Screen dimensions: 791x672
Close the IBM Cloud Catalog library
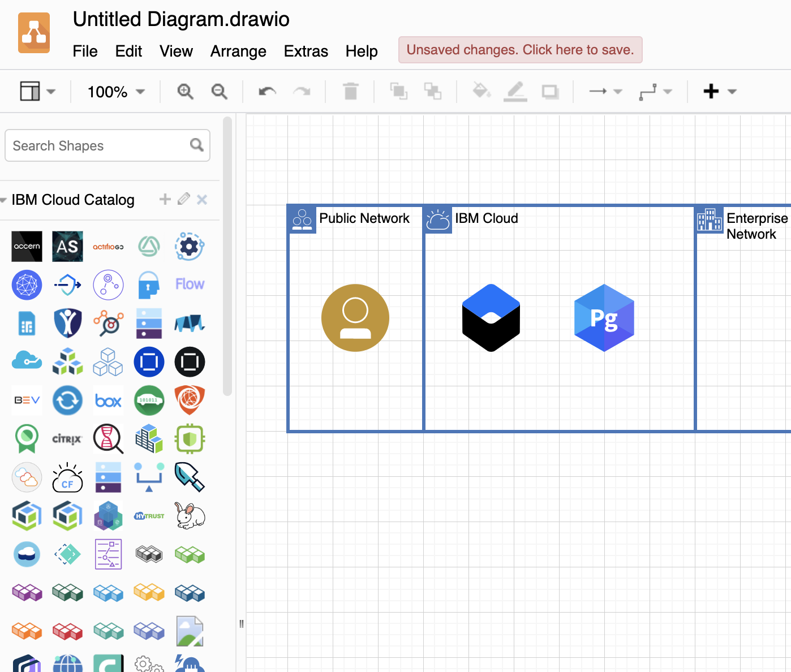202,199
